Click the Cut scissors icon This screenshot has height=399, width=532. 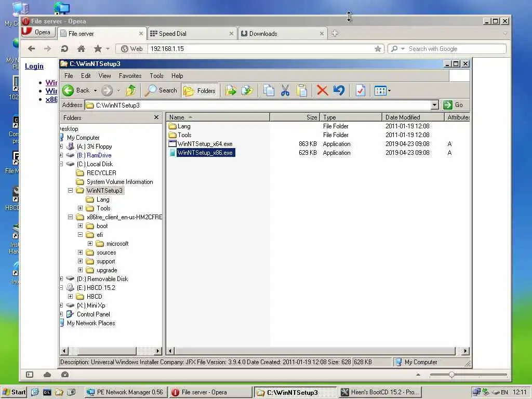[285, 90]
